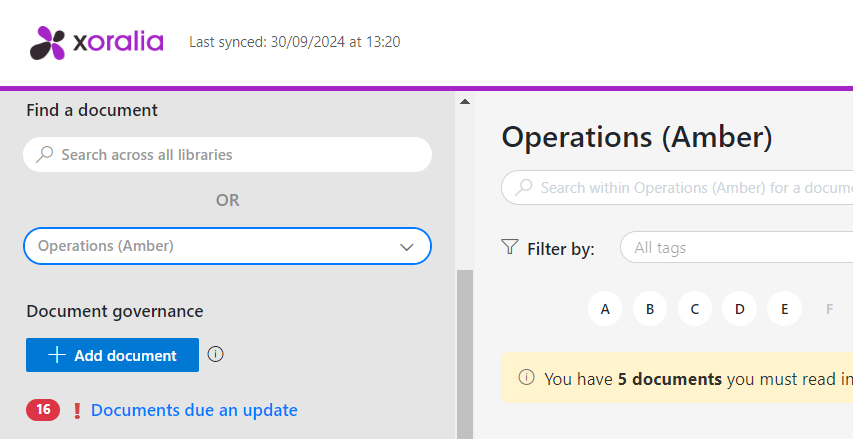Click the Add document info icon
Image resolution: width=853 pixels, height=439 pixels.
point(215,355)
